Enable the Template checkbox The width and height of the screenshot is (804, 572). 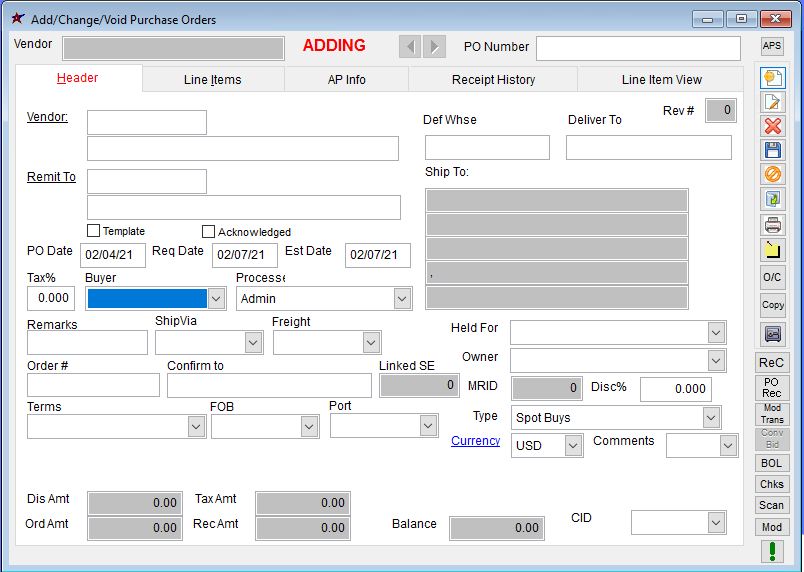point(93,231)
